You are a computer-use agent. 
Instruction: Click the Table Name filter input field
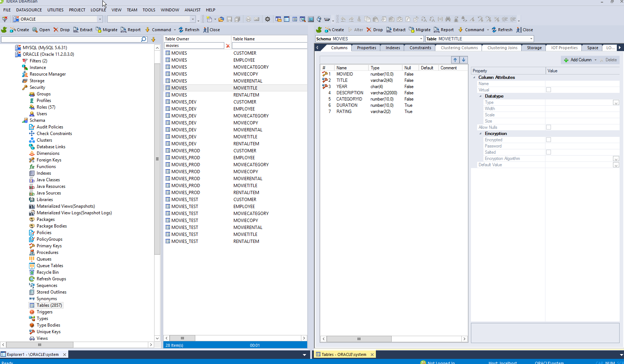point(269,45)
